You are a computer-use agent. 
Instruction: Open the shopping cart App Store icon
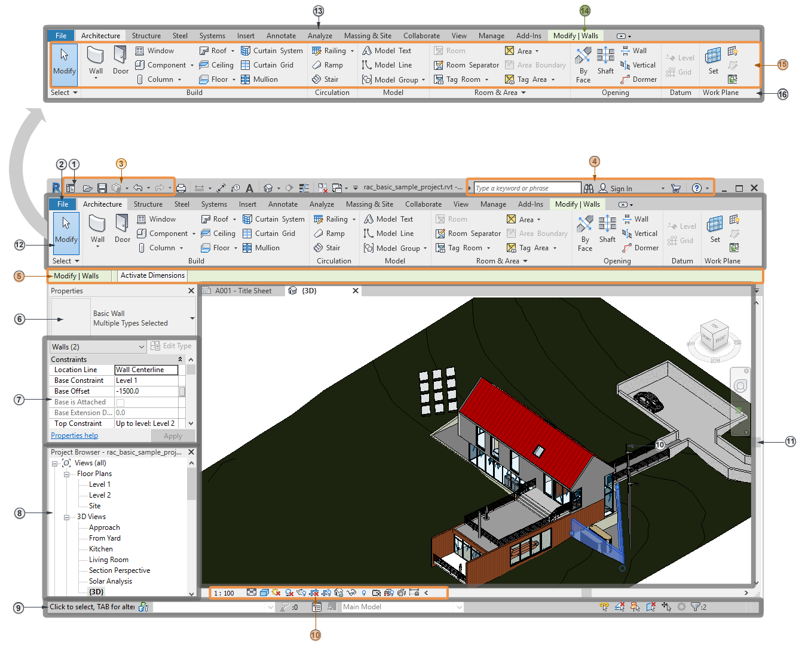point(676,188)
